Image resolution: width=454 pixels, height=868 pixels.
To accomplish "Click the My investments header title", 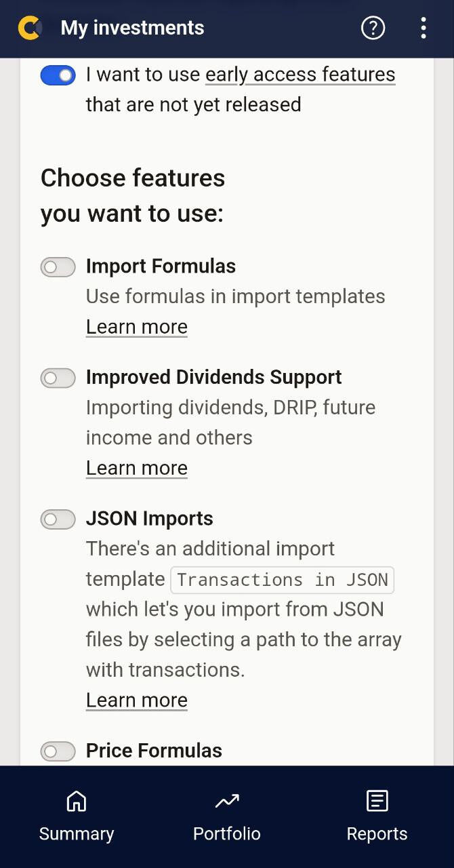I will coord(132,28).
